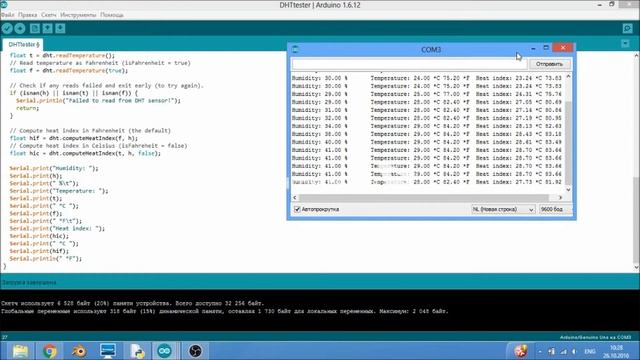Click the Verify sketch checkmark icon
Image resolution: width=640 pixels, height=360 pixels.
[x=7, y=28]
